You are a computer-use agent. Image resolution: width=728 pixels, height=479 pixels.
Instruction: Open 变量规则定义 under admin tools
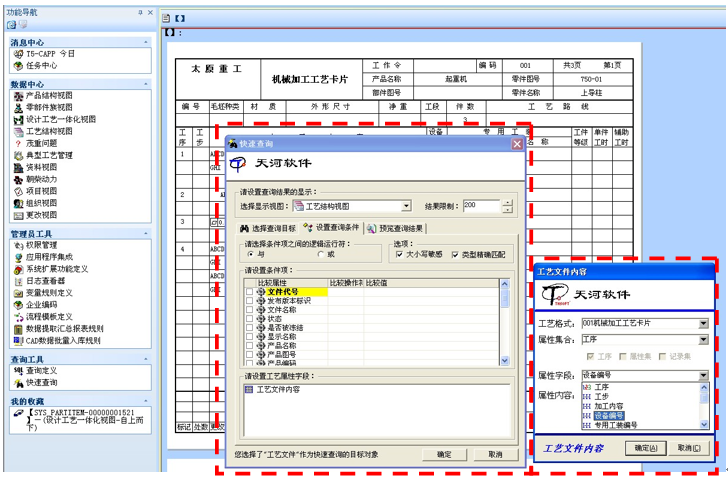coord(43,293)
